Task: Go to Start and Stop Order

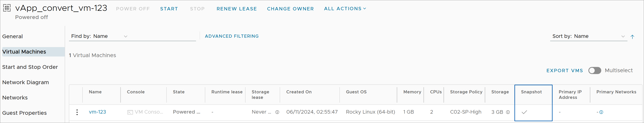Action: point(30,67)
